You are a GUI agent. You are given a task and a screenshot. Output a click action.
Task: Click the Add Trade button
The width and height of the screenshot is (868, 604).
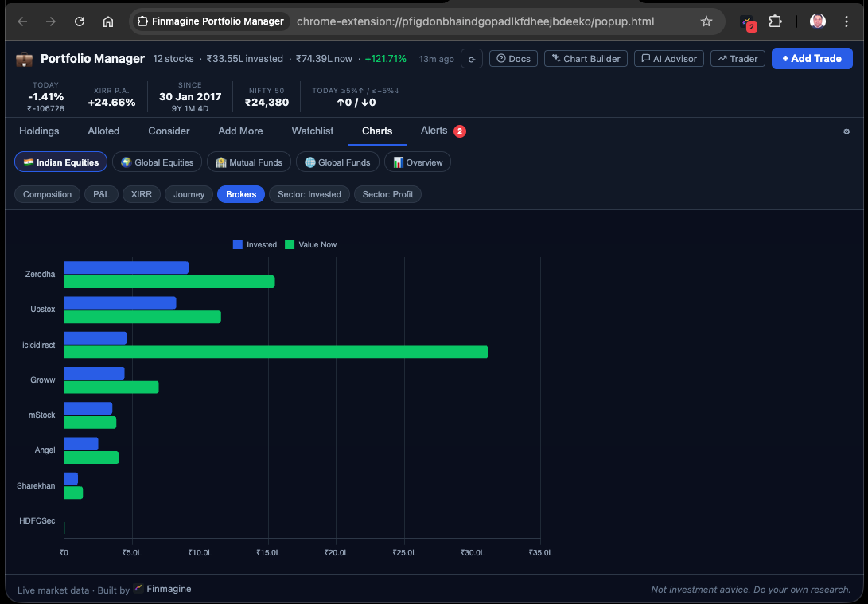tap(812, 59)
